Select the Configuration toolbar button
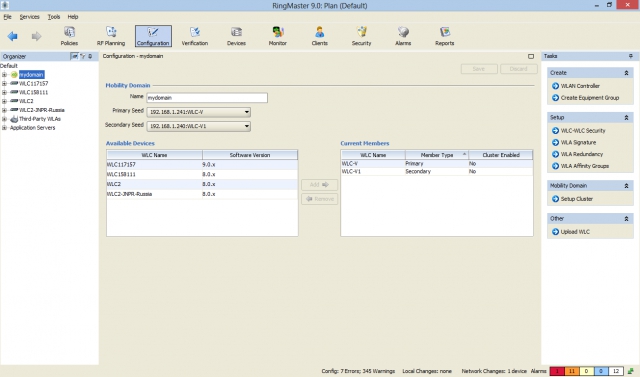640x377 pixels. [153, 36]
